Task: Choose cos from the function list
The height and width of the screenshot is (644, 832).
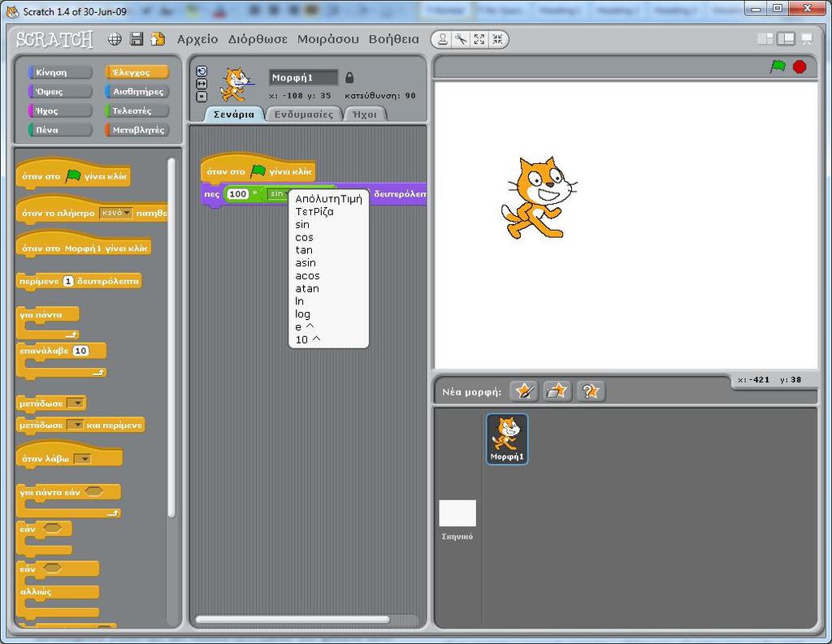Action: pyautogui.click(x=328, y=237)
